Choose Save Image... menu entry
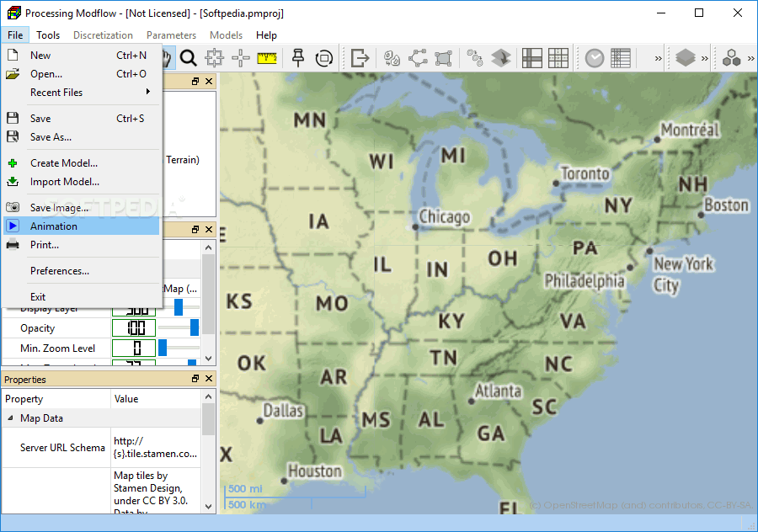The image size is (758, 532). click(81, 208)
